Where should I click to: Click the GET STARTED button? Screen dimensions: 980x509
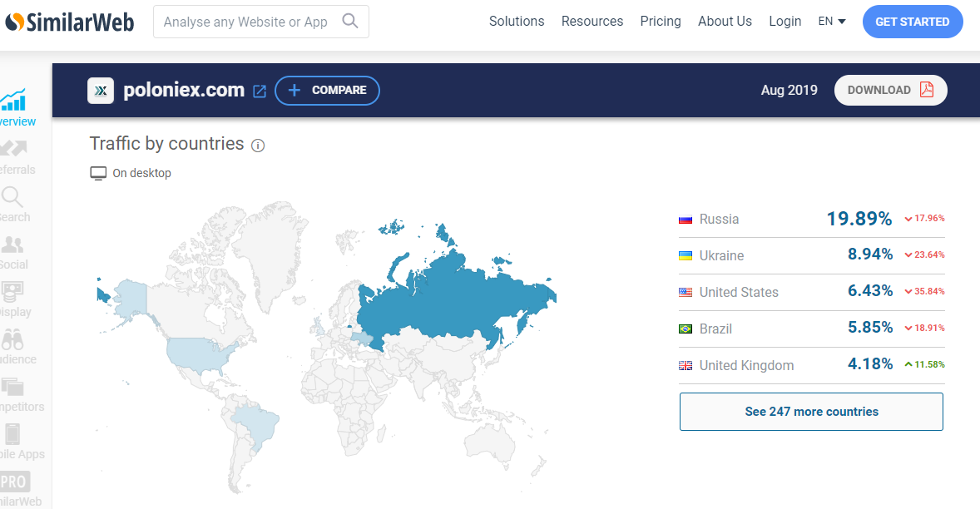912,22
